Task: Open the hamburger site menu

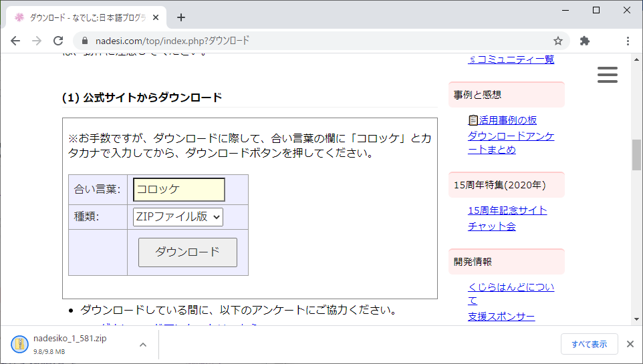Action: coord(608,75)
